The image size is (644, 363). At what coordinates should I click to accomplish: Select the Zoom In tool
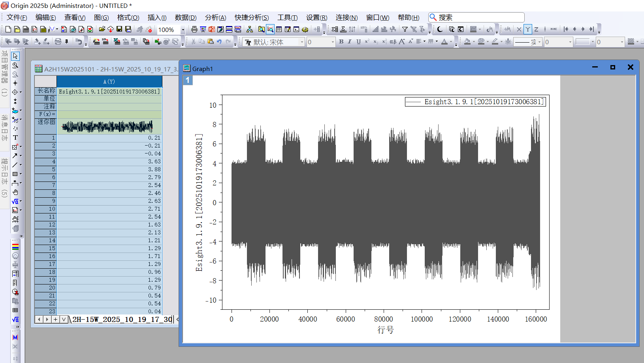pyautogui.click(x=15, y=65)
